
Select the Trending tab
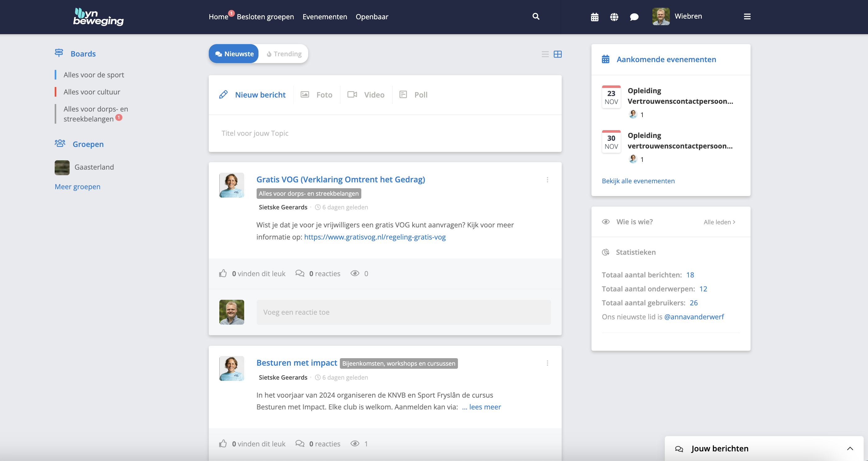(x=284, y=53)
